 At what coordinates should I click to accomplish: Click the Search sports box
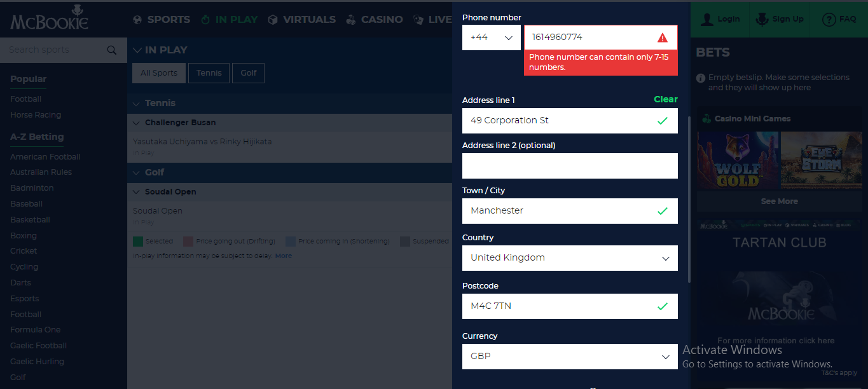point(64,50)
